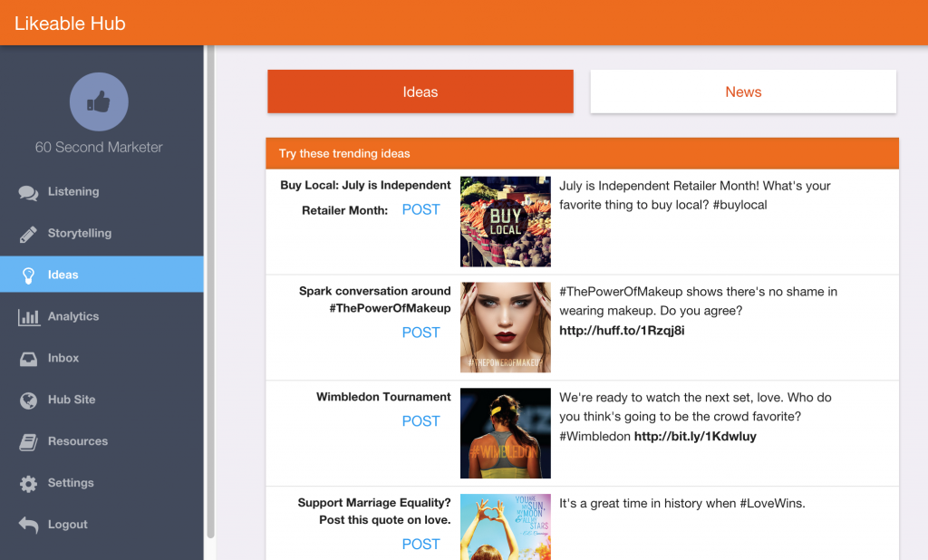Viewport: 928px width, 560px height.
Task: Select the orange Ideas tab
Action: pyautogui.click(x=420, y=92)
